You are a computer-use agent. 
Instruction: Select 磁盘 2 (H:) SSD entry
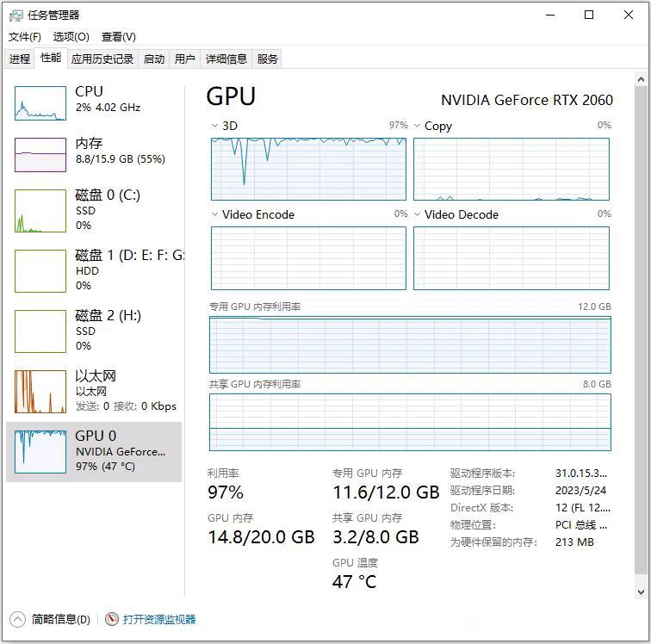pyautogui.click(x=94, y=331)
